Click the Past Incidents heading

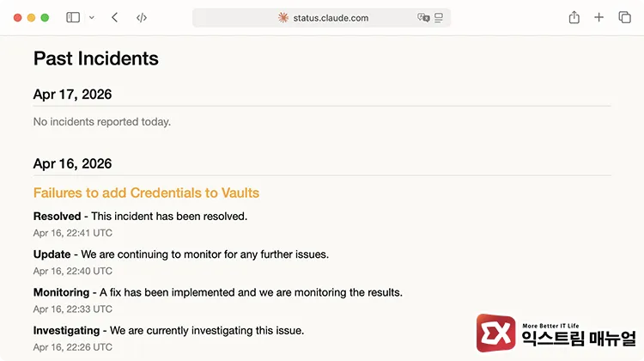point(96,58)
